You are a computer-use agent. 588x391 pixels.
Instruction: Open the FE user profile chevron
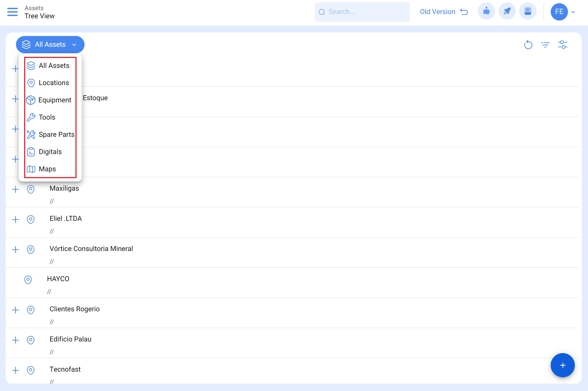(x=573, y=12)
